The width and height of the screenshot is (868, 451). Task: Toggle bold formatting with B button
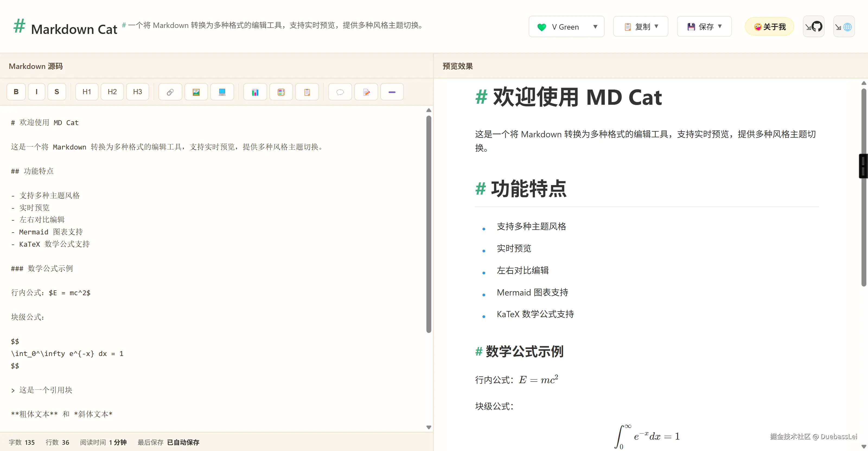coord(16,92)
